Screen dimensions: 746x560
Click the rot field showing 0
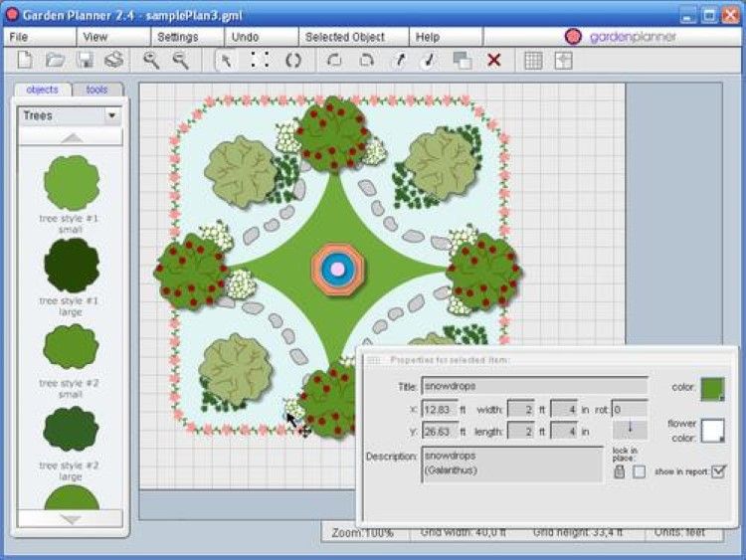click(630, 409)
